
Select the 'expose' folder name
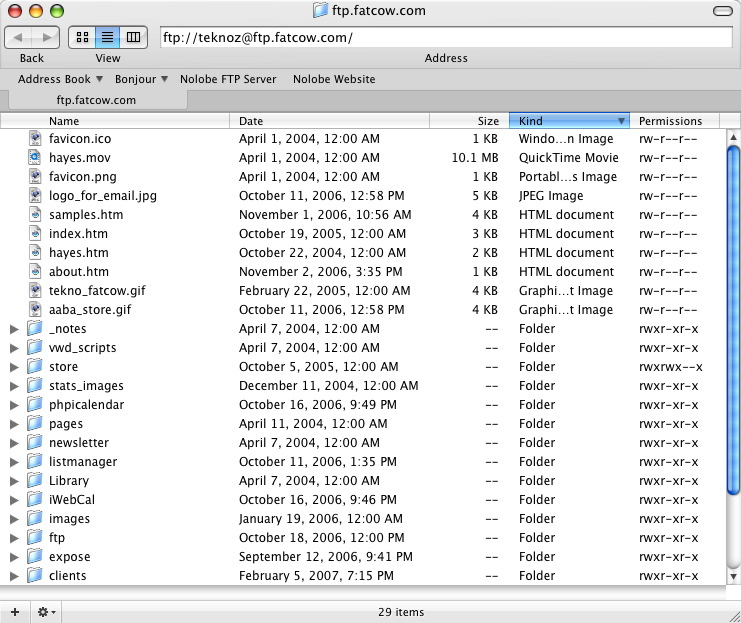point(69,557)
